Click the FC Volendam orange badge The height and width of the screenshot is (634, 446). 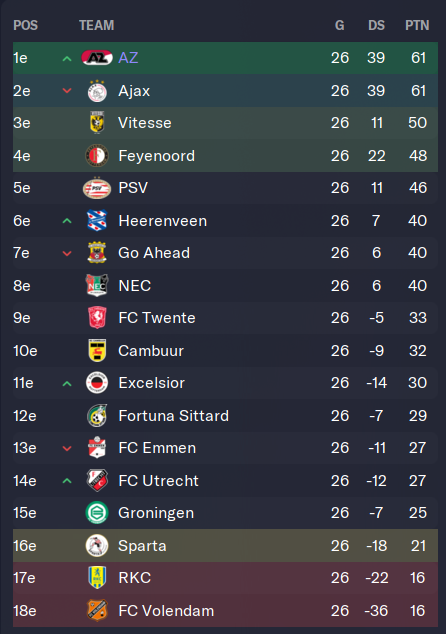pyautogui.click(x=97, y=610)
